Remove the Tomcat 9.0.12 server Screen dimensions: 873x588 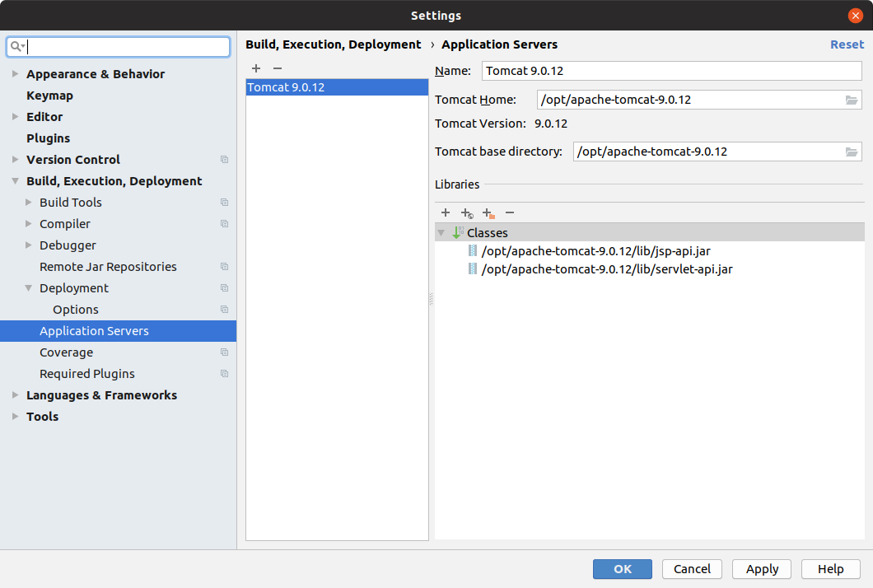[x=277, y=68]
